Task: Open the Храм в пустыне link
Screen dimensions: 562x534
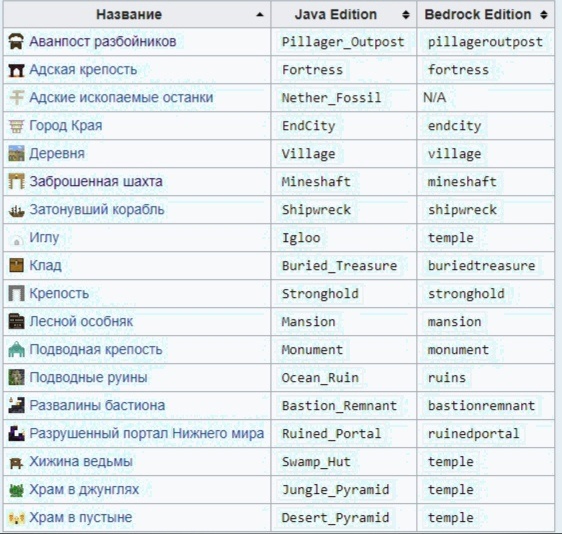Action: [81, 518]
